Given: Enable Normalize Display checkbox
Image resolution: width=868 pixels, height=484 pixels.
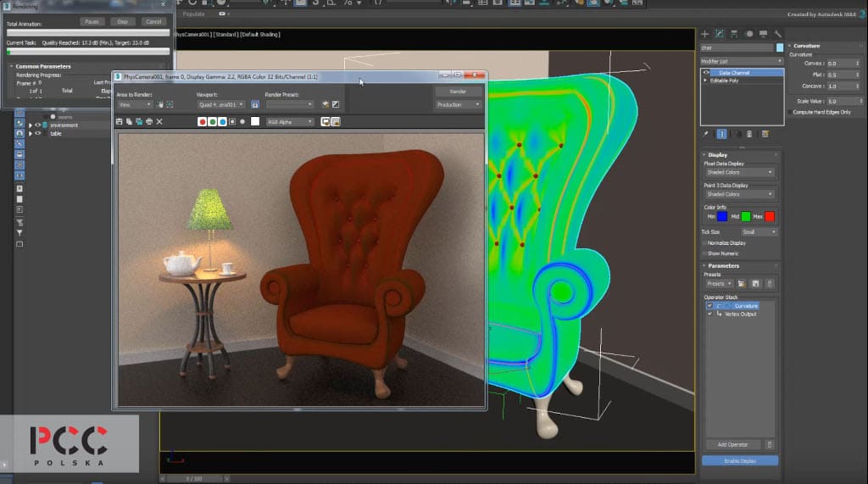Looking at the screenshot, I should 704,243.
